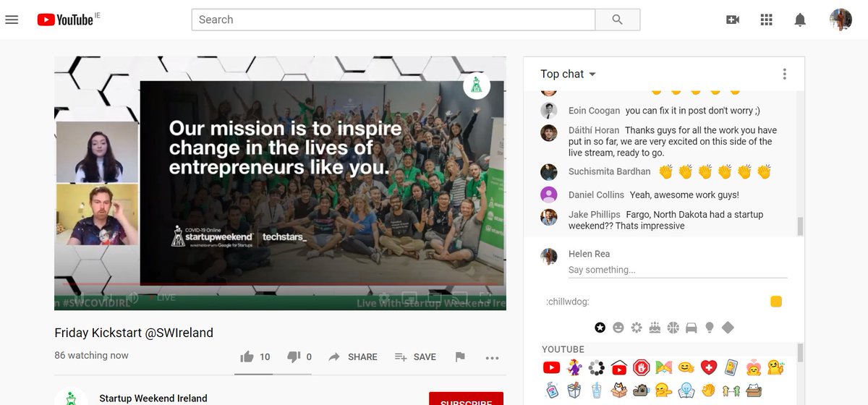Click the title 'Friday Kickstart @SWIreland'

click(134, 333)
